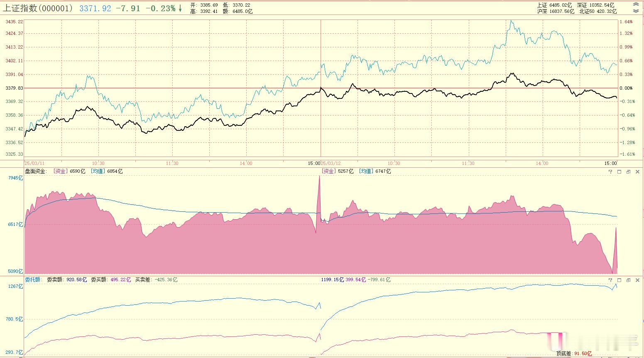Click the 1267亿 order axis label

pos(16,286)
